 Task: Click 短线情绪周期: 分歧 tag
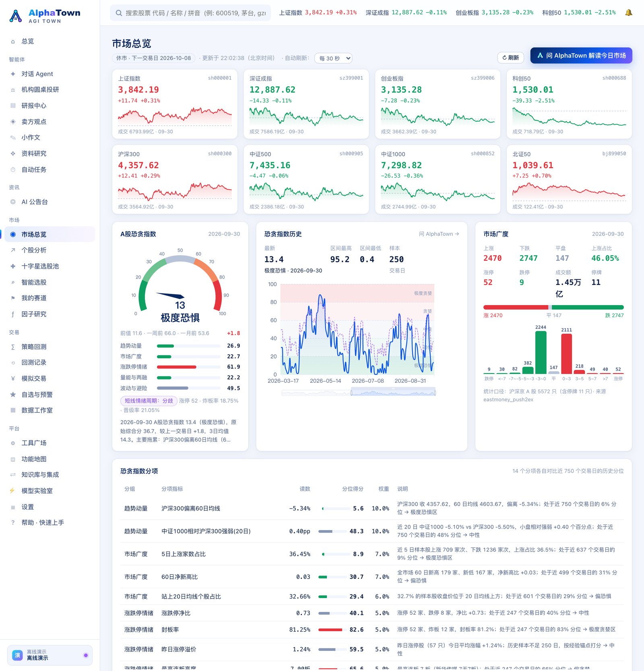(x=149, y=401)
